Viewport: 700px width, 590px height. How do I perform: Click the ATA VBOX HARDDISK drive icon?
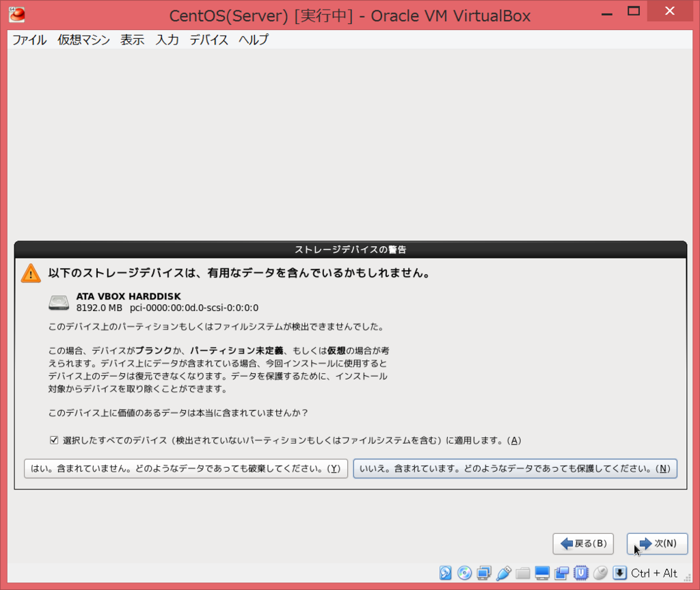[x=59, y=302]
